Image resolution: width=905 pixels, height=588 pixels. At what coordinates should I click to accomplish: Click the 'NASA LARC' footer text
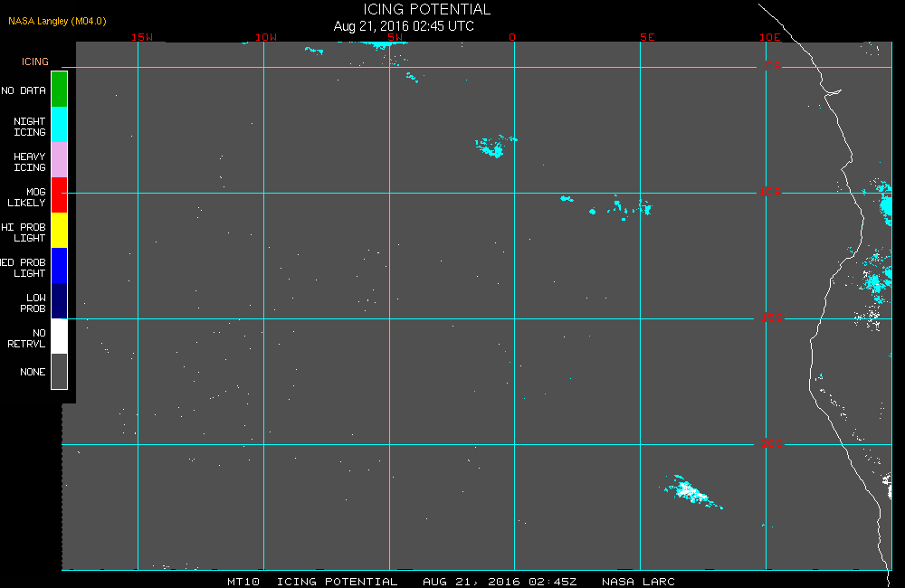point(638,582)
